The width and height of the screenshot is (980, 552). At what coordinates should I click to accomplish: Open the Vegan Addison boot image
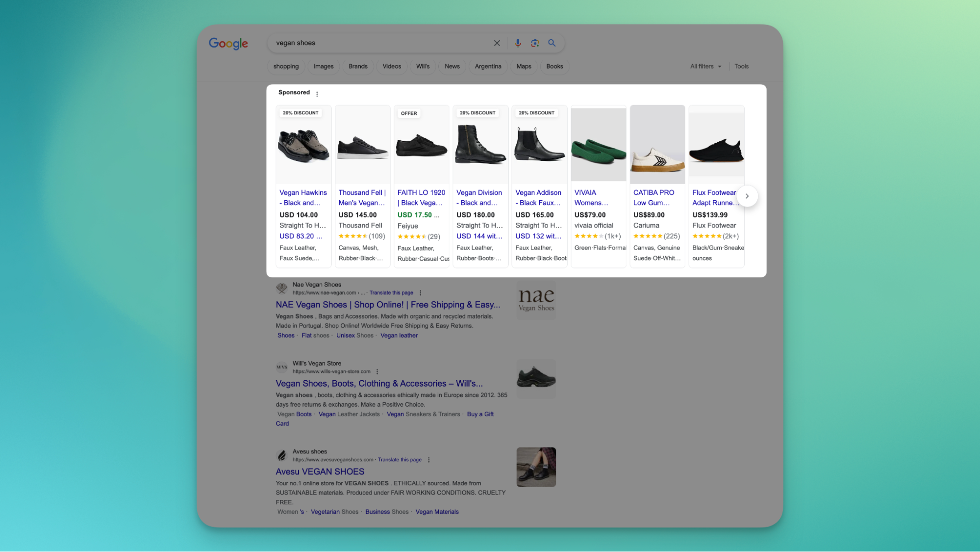(x=539, y=145)
